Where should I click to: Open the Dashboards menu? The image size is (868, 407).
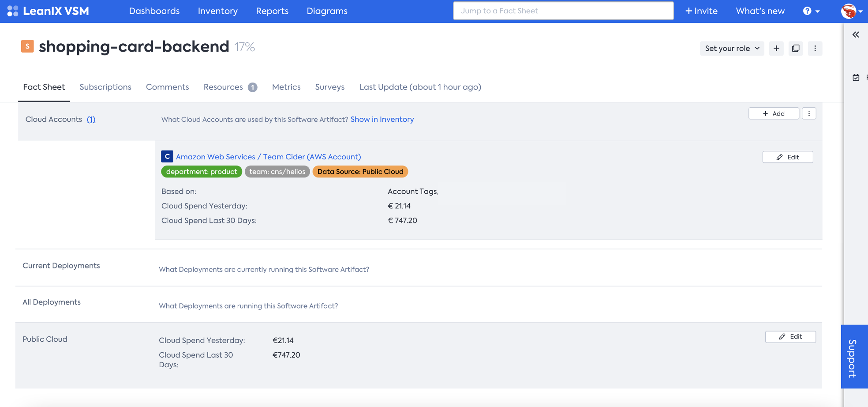(154, 11)
